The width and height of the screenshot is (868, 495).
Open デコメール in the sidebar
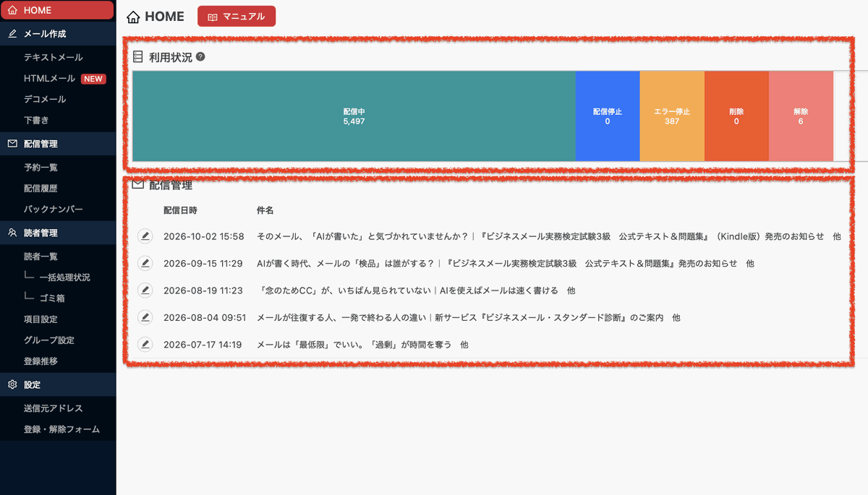tap(45, 99)
